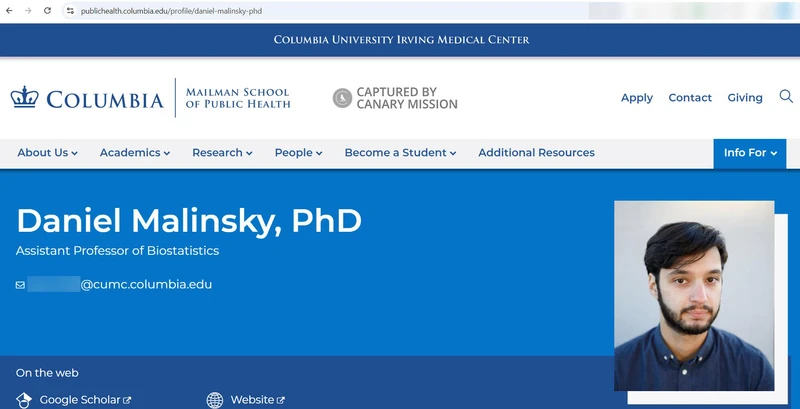Click the Website globe icon
800x409 pixels.
pos(215,400)
